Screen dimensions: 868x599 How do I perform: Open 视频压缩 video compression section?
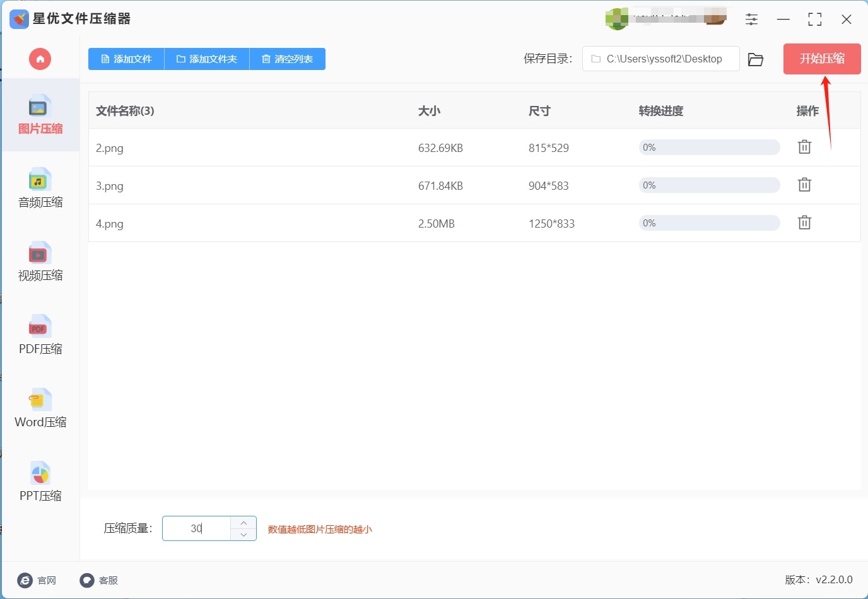click(x=40, y=262)
